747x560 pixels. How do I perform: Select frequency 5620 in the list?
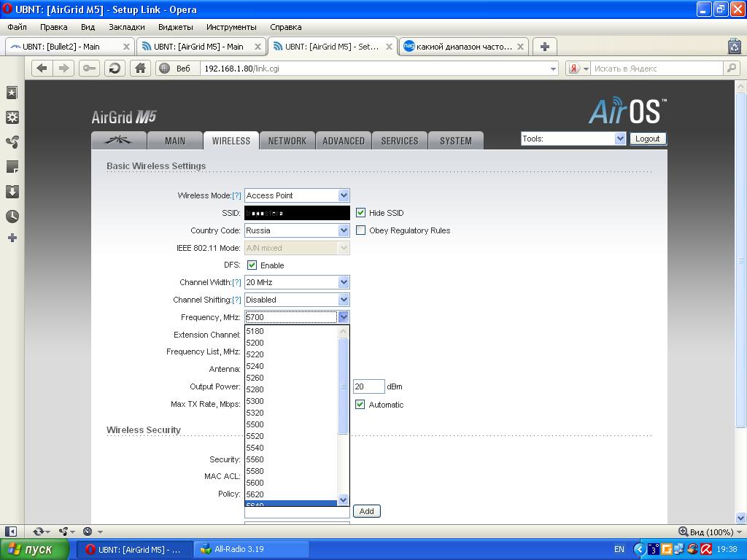[x=291, y=494]
